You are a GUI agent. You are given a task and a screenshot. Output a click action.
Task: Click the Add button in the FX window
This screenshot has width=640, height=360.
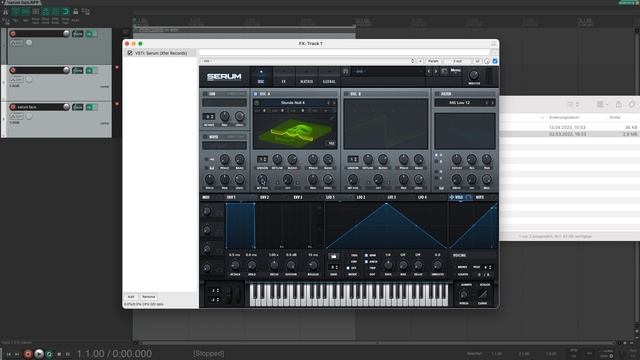coord(131,297)
